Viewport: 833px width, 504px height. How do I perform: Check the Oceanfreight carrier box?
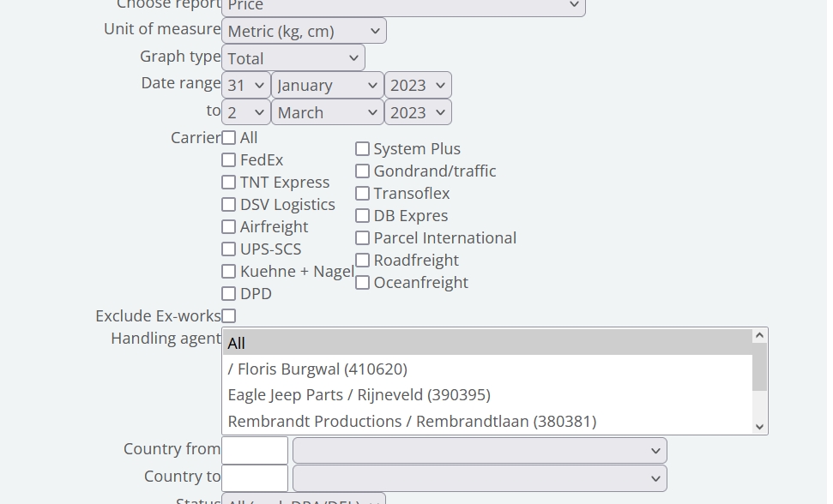pos(363,283)
